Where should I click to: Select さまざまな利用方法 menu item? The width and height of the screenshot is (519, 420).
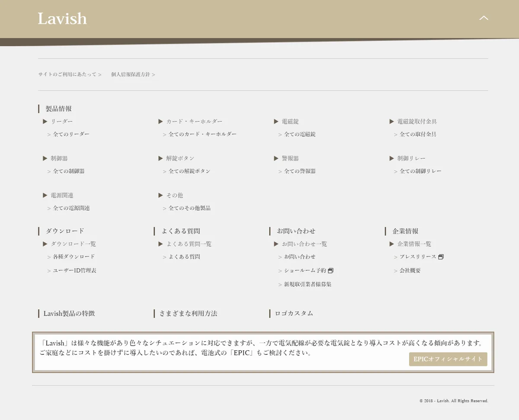pyautogui.click(x=188, y=313)
